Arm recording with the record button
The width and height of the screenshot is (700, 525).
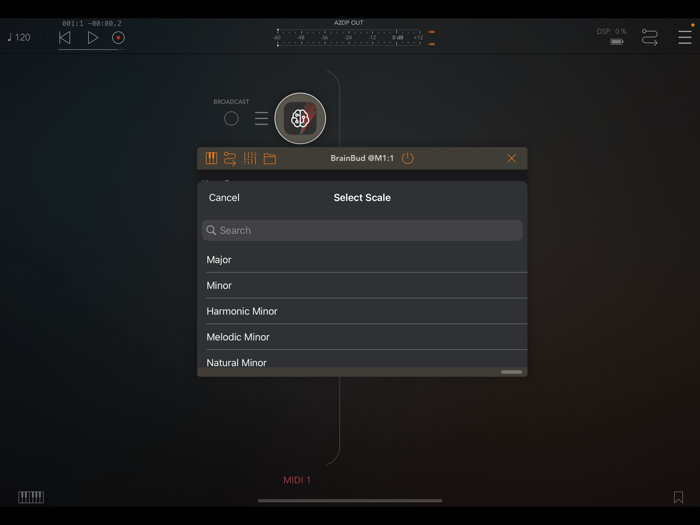118,38
